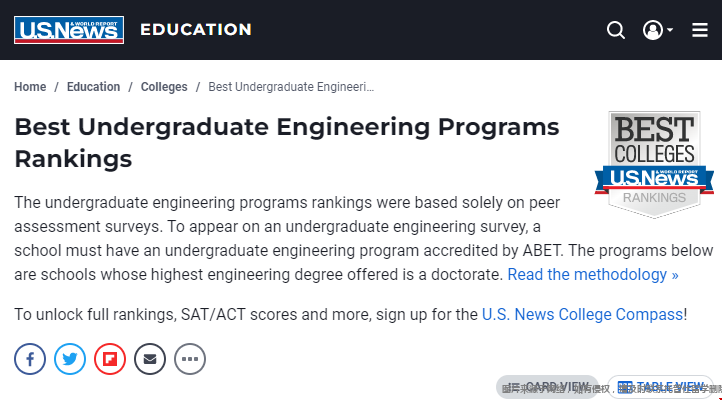Go to Colleges breadcrumb
Image resolution: width=722 pixels, height=400 pixels.
point(164,87)
